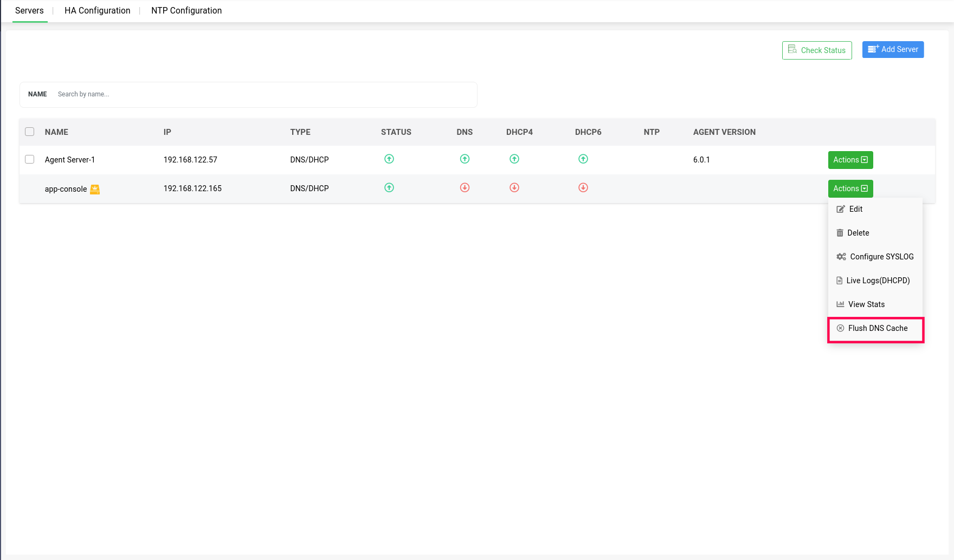Click the Add Server button

[893, 49]
